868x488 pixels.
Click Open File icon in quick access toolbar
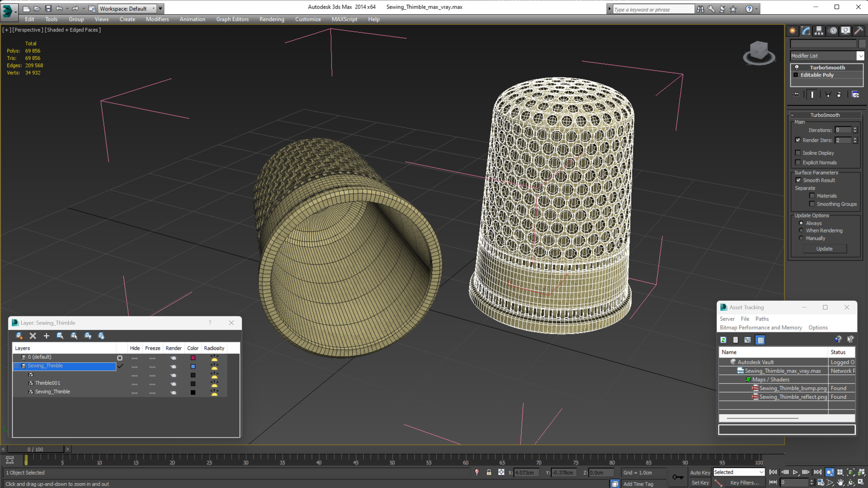pos(37,9)
